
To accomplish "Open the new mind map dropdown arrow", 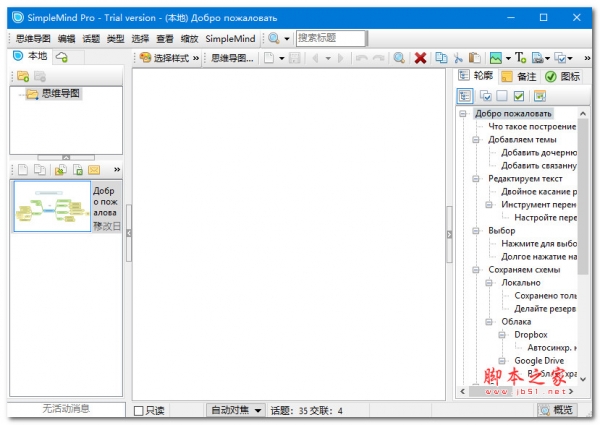I will [282, 59].
